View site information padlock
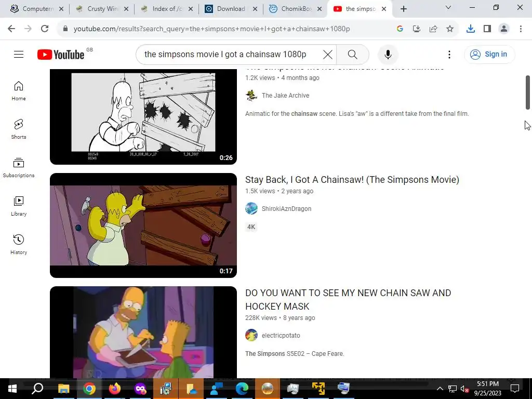The height and width of the screenshot is (399, 532). pos(65,29)
